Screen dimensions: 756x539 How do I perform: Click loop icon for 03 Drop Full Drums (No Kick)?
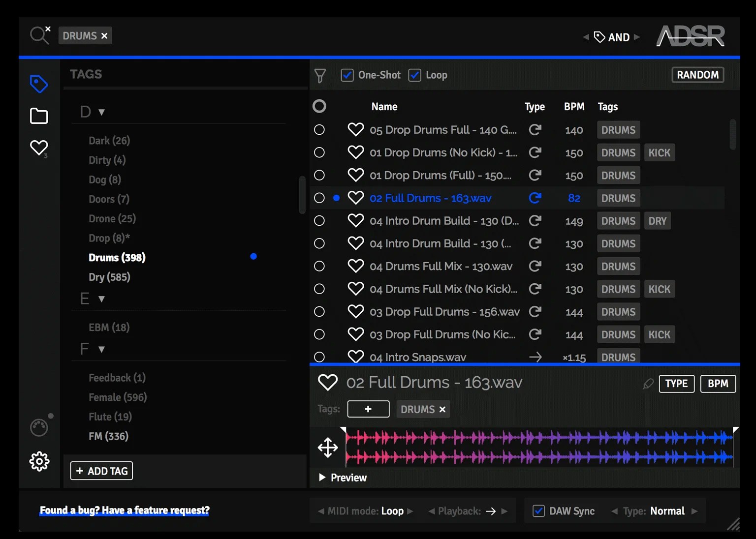pos(535,334)
